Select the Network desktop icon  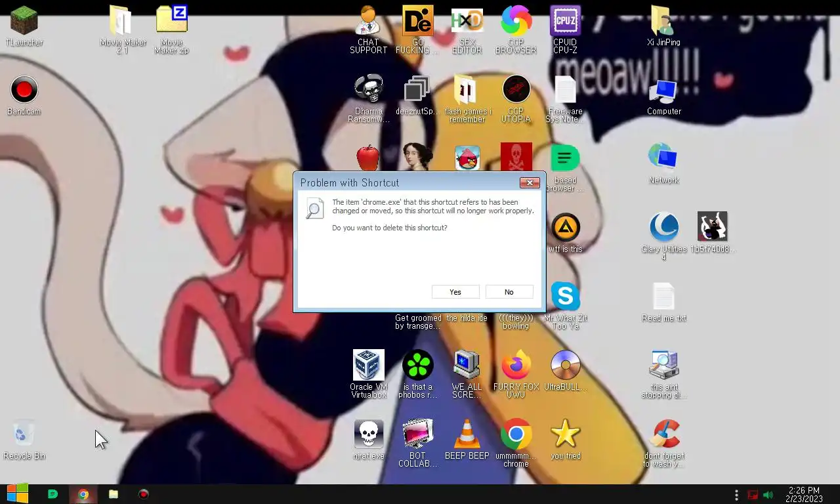[663, 164]
